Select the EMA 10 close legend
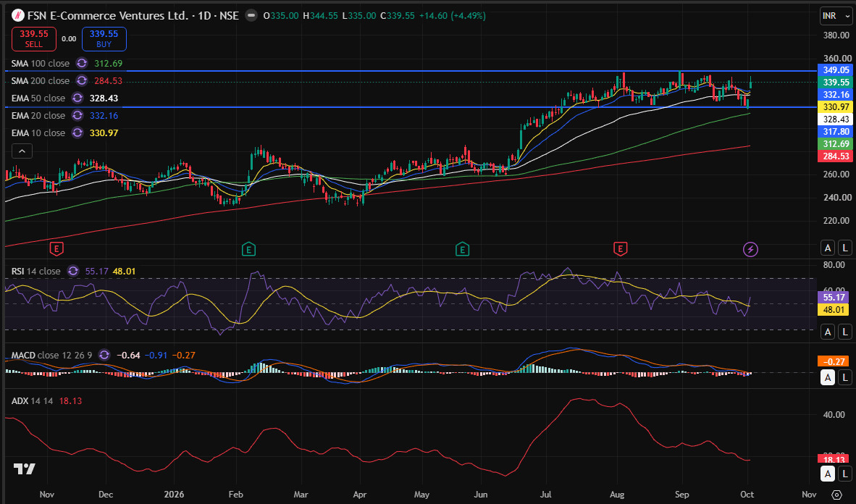This screenshot has height=504, width=856. [38, 133]
